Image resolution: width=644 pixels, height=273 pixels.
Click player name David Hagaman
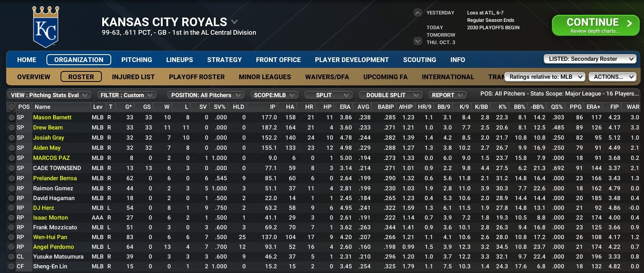[54, 198]
